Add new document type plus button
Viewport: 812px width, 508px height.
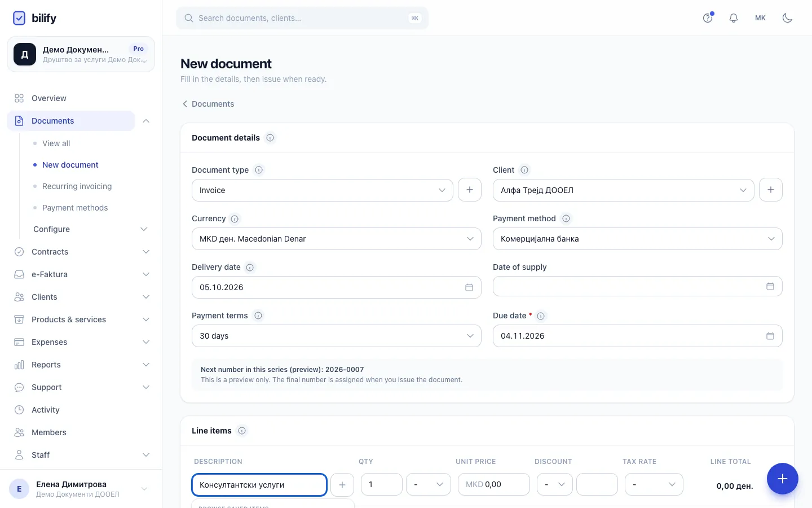point(469,190)
